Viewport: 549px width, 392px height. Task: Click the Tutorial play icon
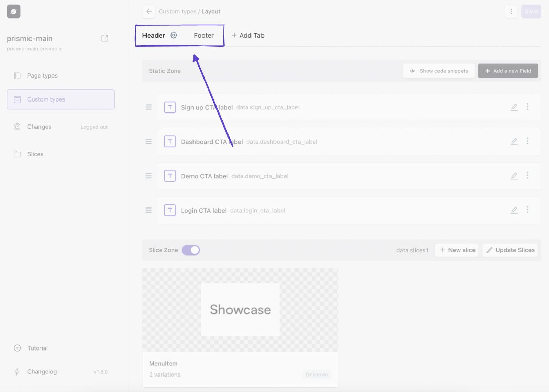click(17, 348)
